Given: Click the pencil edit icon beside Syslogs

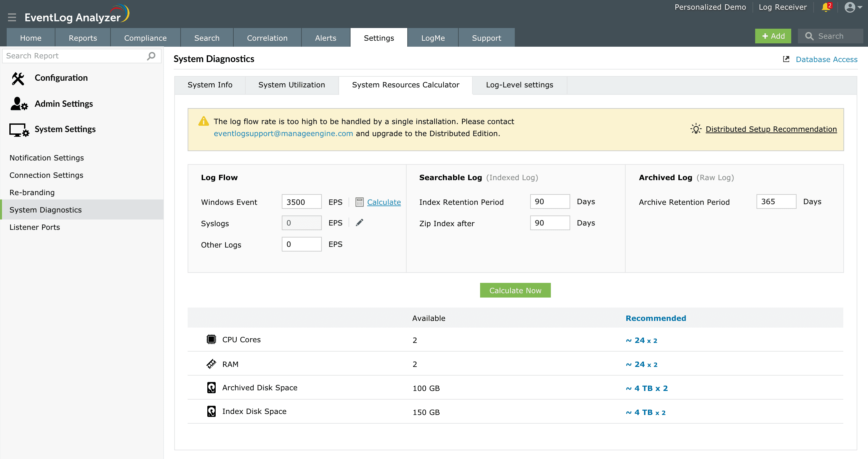Looking at the screenshot, I should tap(359, 222).
